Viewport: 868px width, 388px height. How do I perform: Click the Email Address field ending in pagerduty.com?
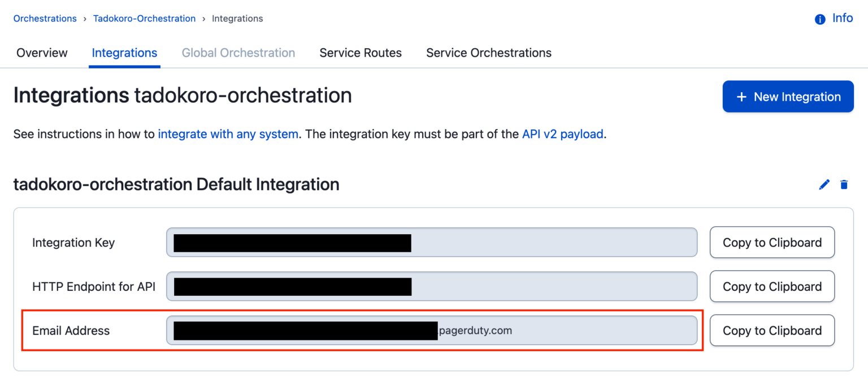pyautogui.click(x=431, y=330)
